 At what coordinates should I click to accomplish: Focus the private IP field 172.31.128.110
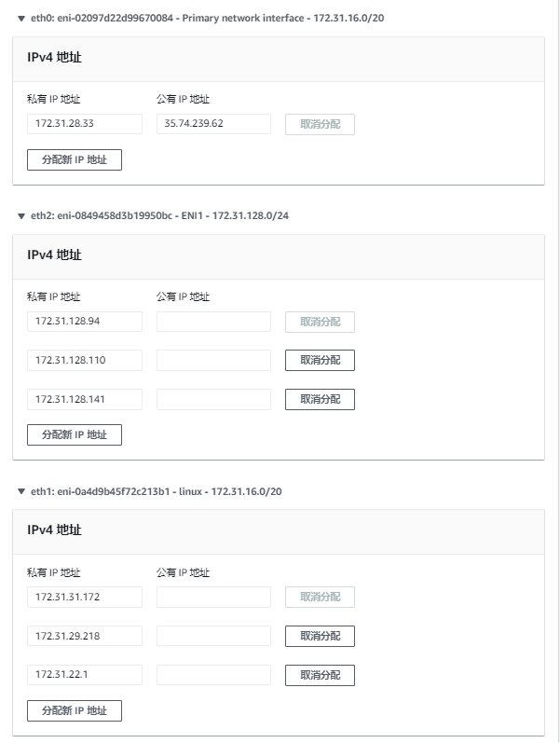click(85, 360)
